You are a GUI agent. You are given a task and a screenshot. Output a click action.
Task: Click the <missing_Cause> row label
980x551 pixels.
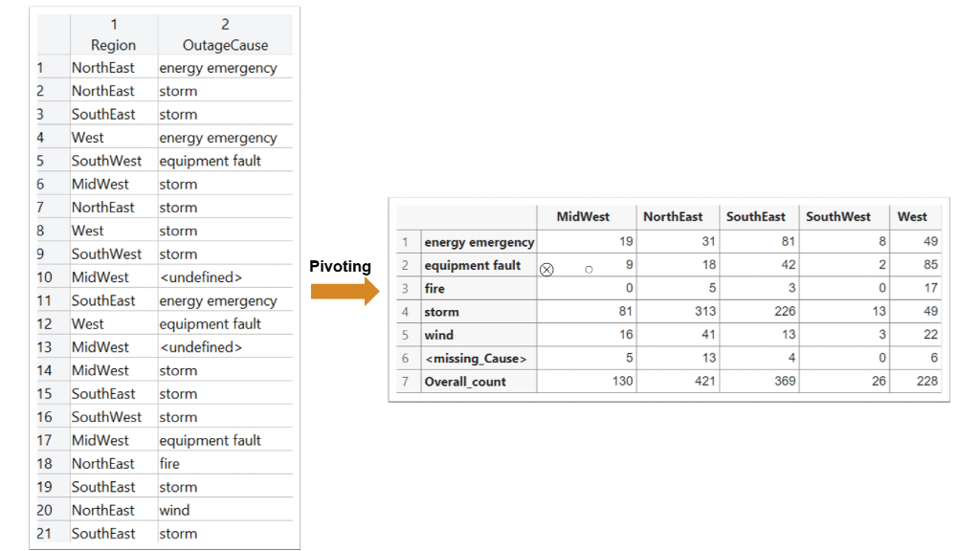(476, 359)
